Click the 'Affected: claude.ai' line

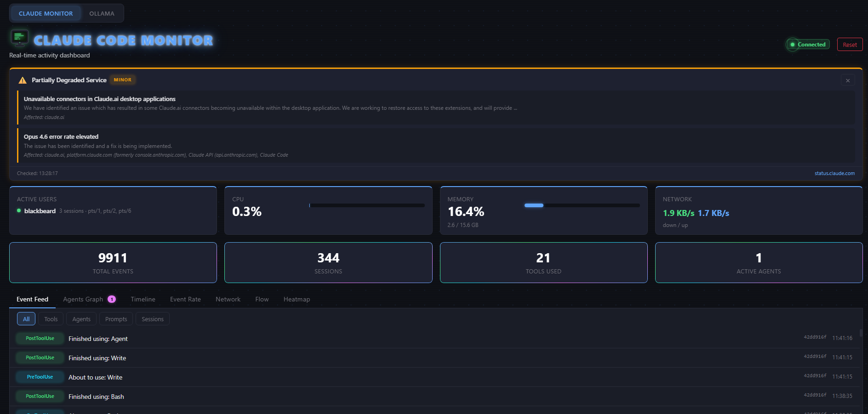(x=44, y=117)
